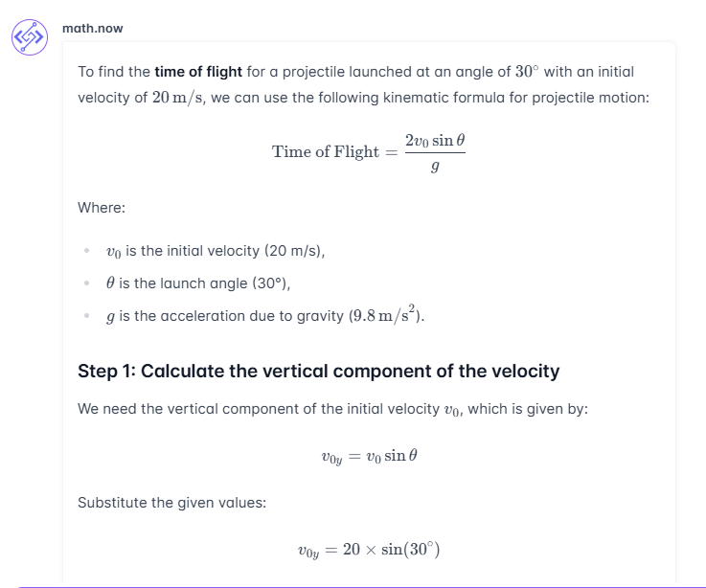Click the bullet dot beside the g item
Viewport: 706px width, 588px height.
[x=86, y=317]
